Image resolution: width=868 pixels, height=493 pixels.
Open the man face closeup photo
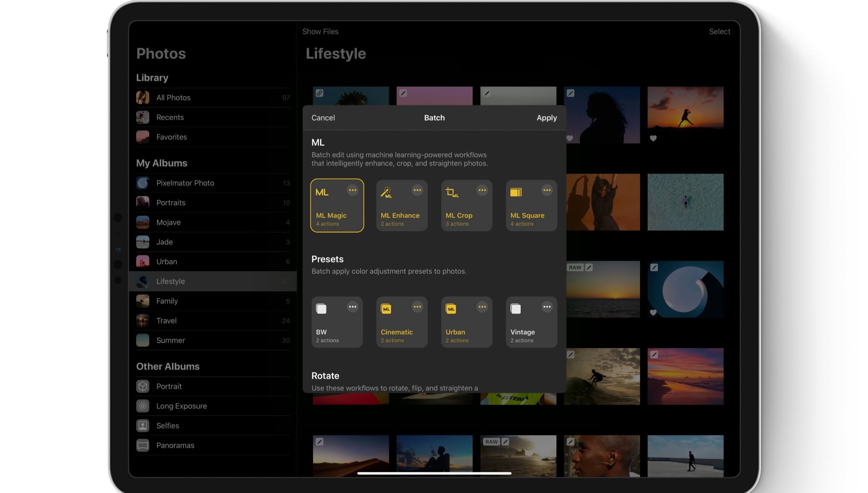point(602,456)
